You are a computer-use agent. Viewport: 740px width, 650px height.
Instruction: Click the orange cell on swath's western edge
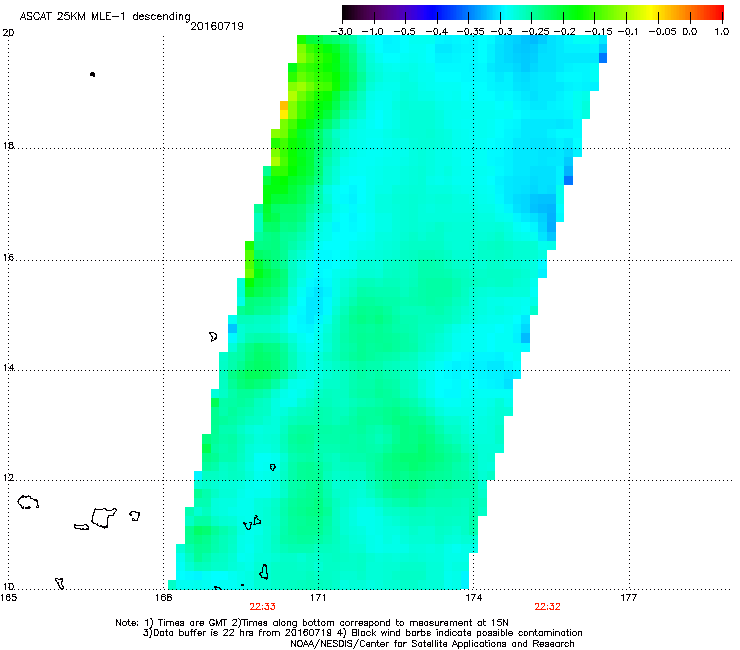coord(284,105)
